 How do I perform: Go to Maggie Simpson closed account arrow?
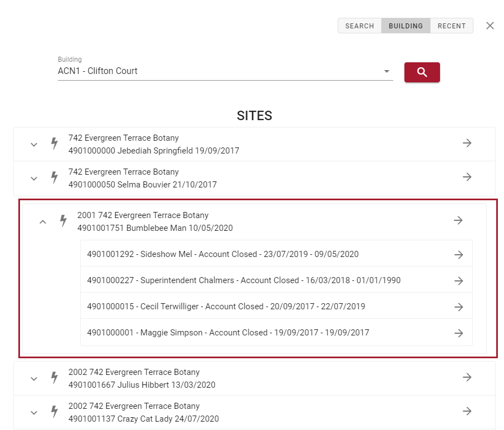[459, 333]
